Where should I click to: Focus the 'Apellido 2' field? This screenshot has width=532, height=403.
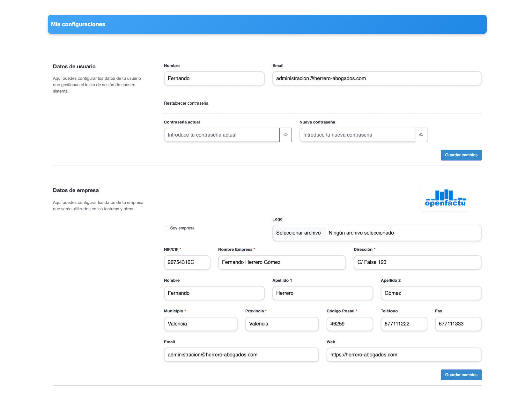[x=431, y=293]
